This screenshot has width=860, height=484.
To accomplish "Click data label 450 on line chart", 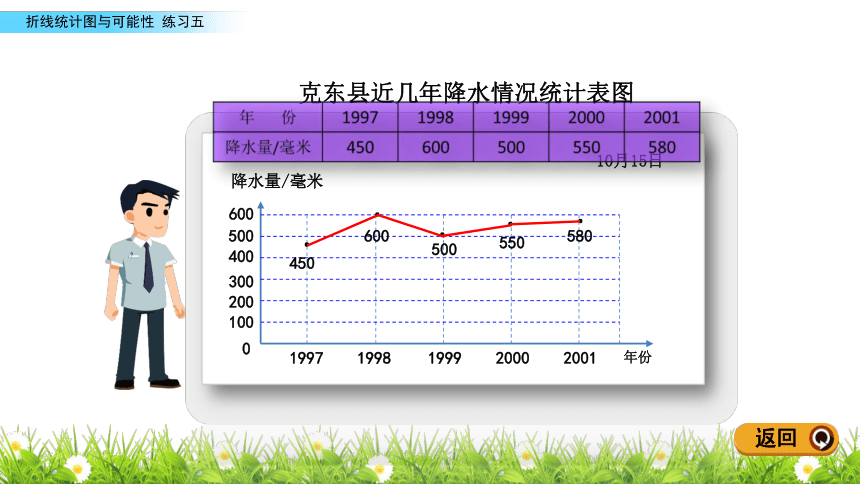I will [302, 263].
